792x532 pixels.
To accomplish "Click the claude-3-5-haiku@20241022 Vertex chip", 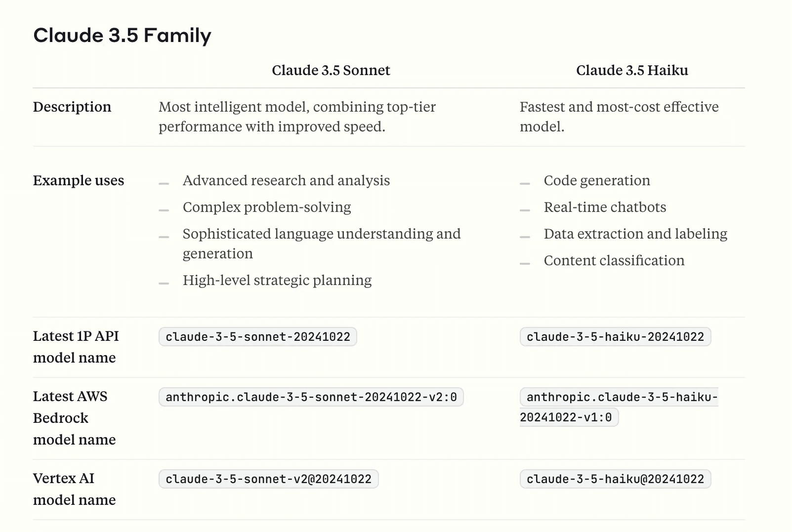I will click(x=615, y=479).
